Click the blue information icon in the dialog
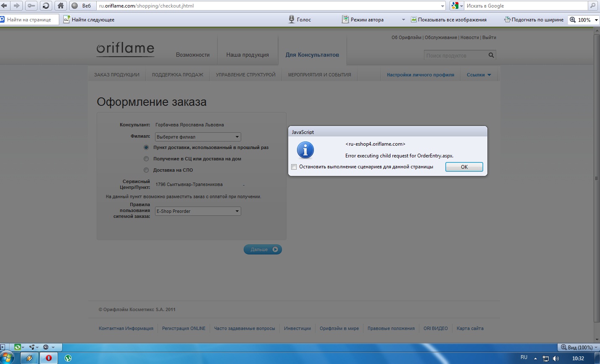 pos(305,150)
